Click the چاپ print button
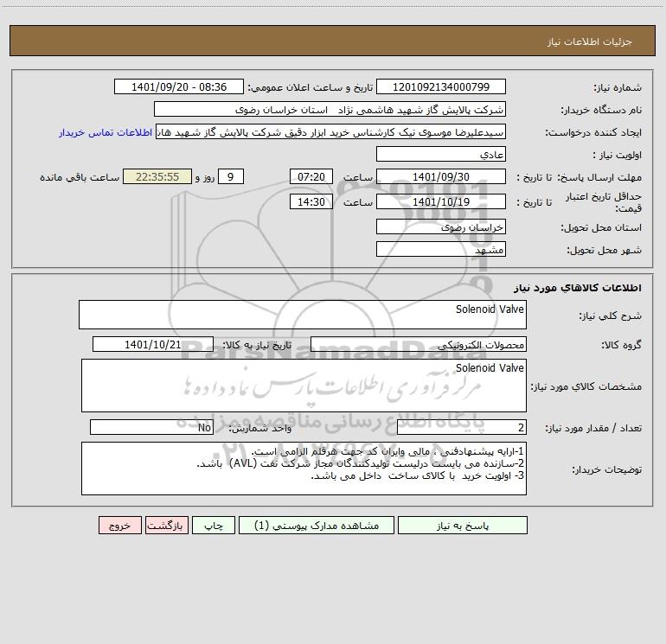This screenshot has height=644, width=666. pos(214,526)
